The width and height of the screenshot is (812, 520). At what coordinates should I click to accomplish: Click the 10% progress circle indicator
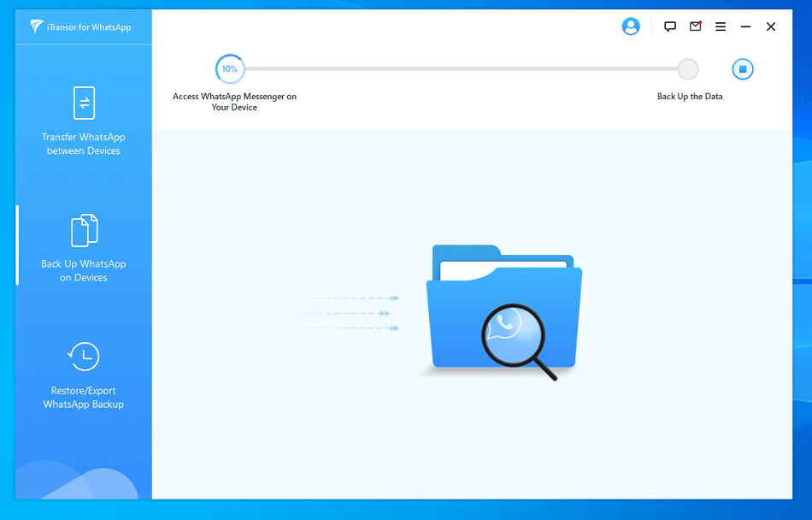(x=230, y=69)
